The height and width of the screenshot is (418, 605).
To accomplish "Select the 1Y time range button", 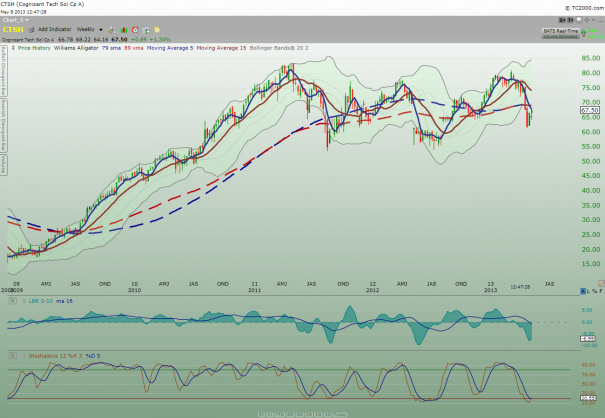I will click(x=270, y=415).
